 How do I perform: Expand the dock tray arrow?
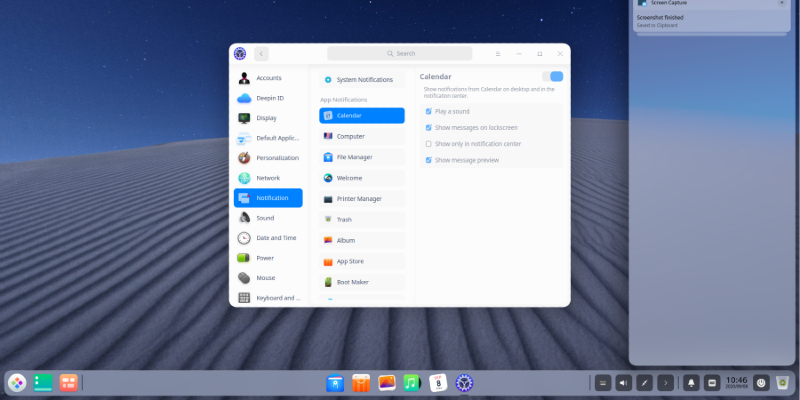coord(666,383)
